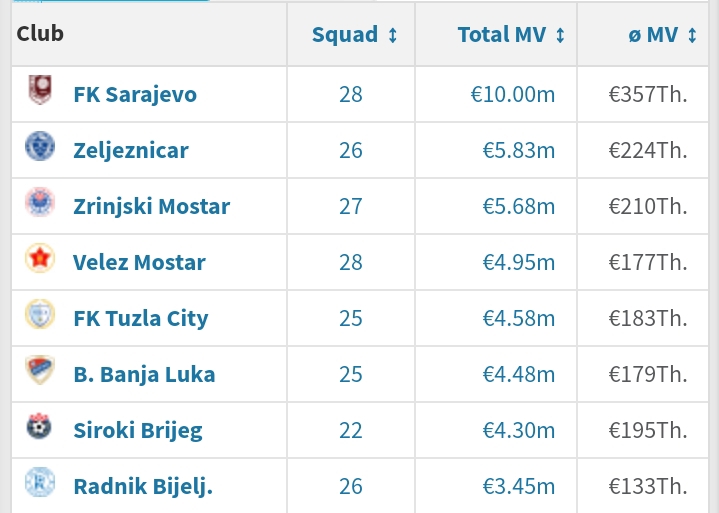Image resolution: width=719 pixels, height=513 pixels.
Task: Click the Zeljeznicar club crest
Action: click(40, 146)
